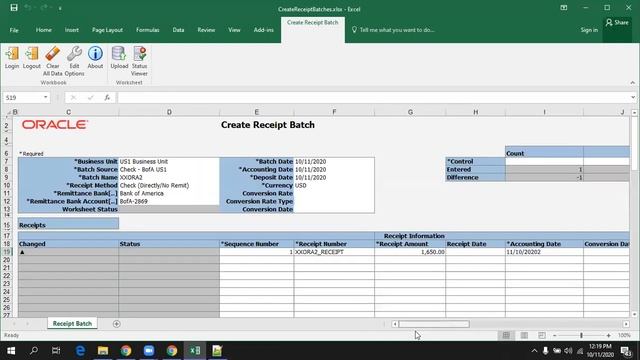
Task: Click the zoom slider handle
Action: coord(582,336)
